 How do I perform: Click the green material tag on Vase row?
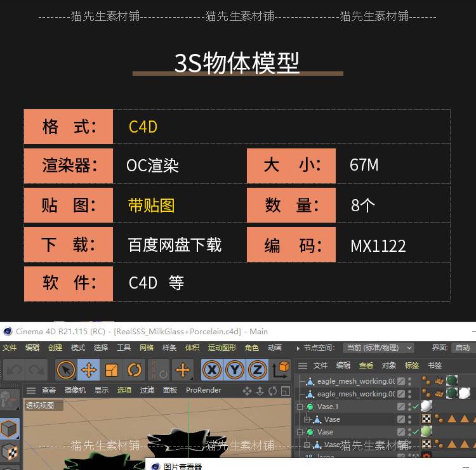point(426,431)
